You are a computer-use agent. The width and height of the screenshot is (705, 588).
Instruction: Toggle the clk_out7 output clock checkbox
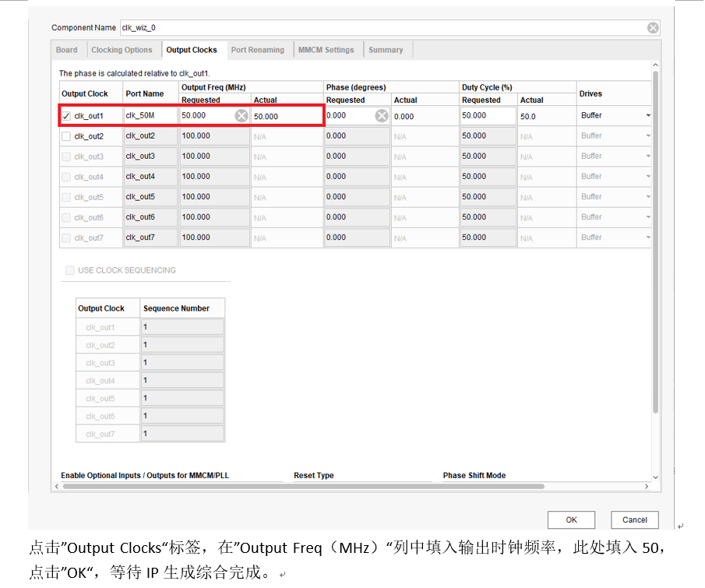66,238
